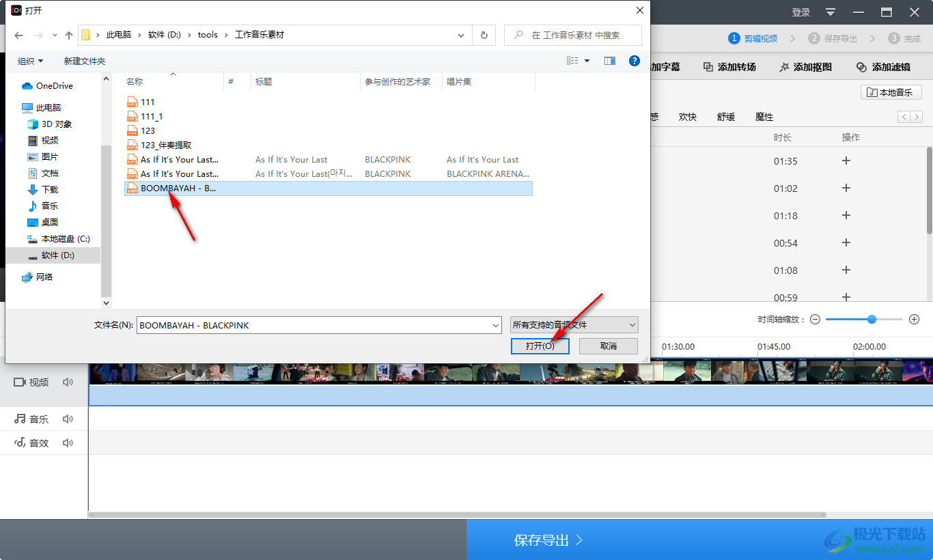Add the 00:54 music track
This screenshot has width=933, height=560.
pyautogui.click(x=846, y=243)
